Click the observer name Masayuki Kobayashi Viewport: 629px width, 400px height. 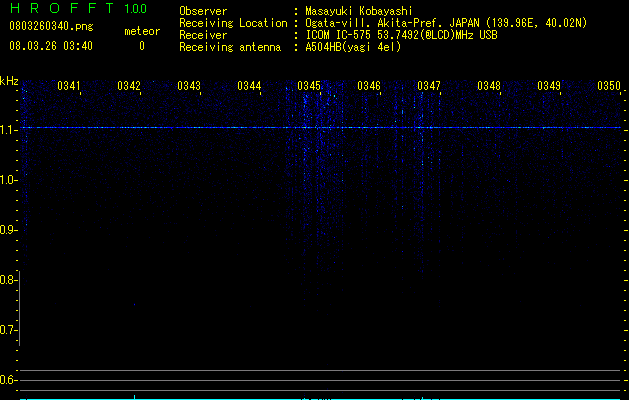(359, 11)
